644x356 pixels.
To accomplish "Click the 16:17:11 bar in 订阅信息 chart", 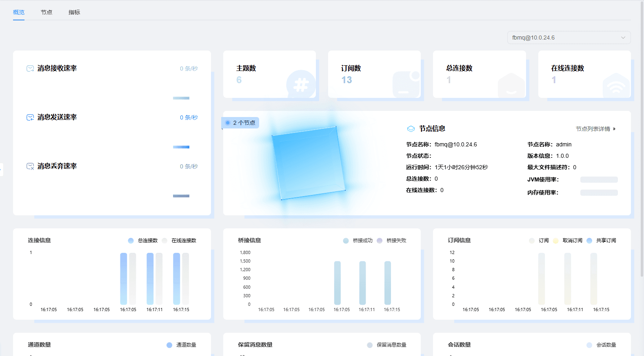I will point(568,279).
